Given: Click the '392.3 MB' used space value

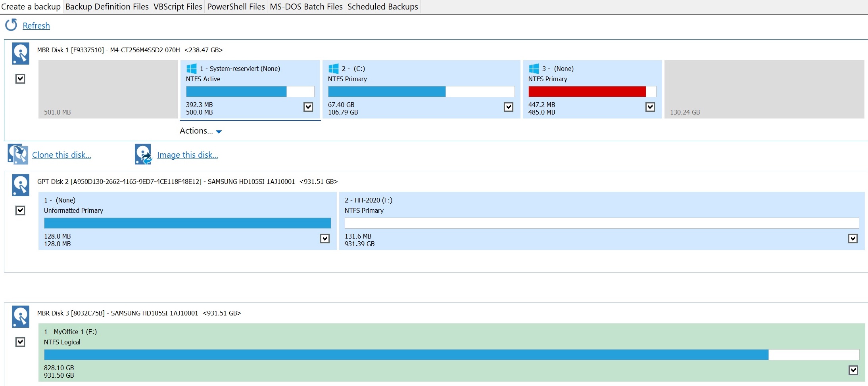Looking at the screenshot, I should (x=200, y=105).
